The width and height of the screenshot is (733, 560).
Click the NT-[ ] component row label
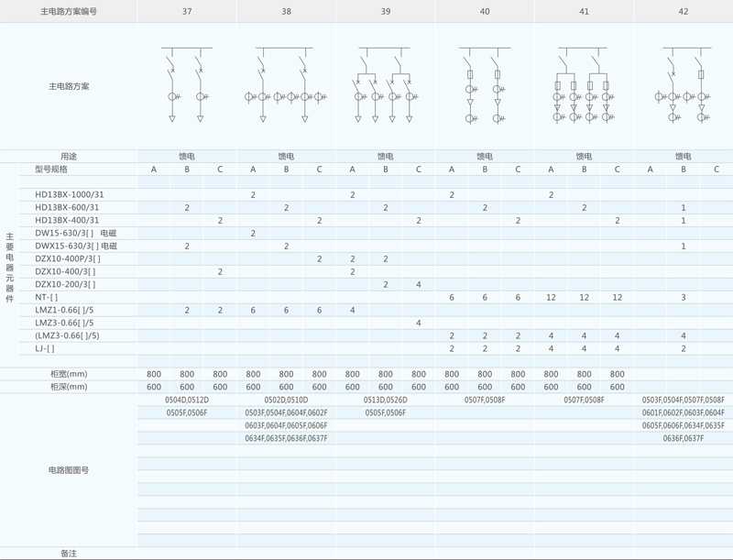pyautogui.click(x=47, y=298)
